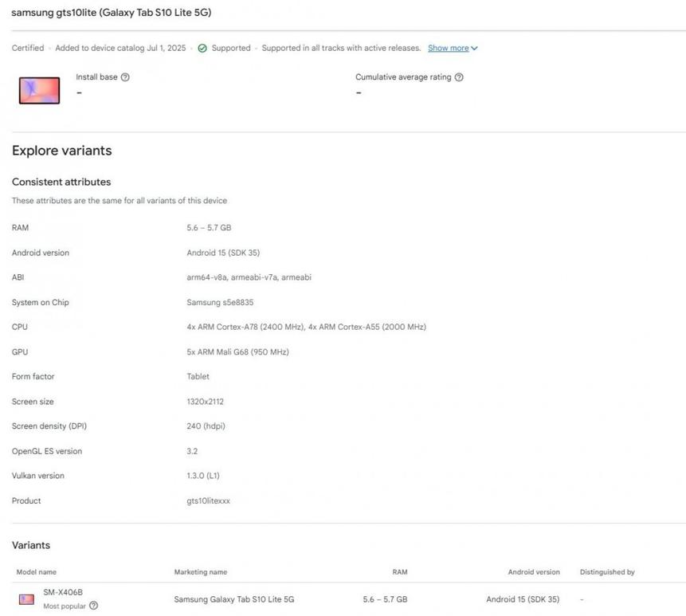Click the GPU value 5x ARM Mali G68

[237, 351]
